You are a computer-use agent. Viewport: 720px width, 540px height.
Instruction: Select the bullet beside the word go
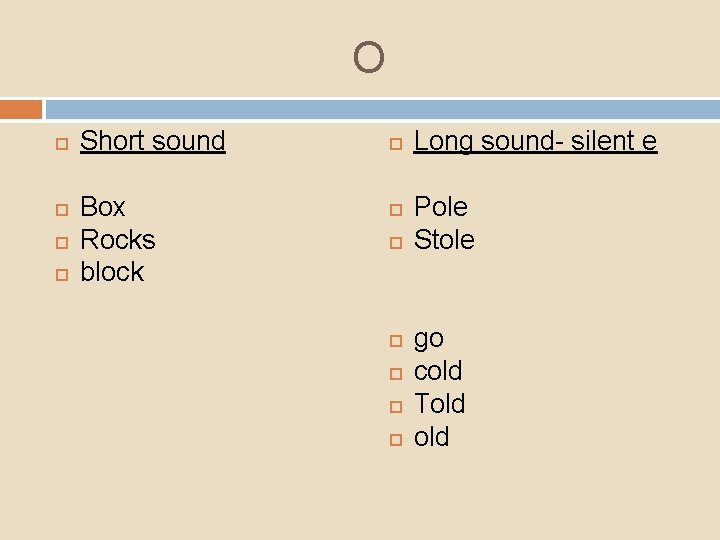[x=395, y=341]
